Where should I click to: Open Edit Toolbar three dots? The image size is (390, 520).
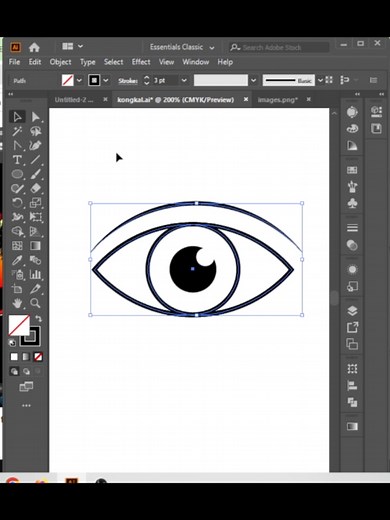[x=26, y=406]
